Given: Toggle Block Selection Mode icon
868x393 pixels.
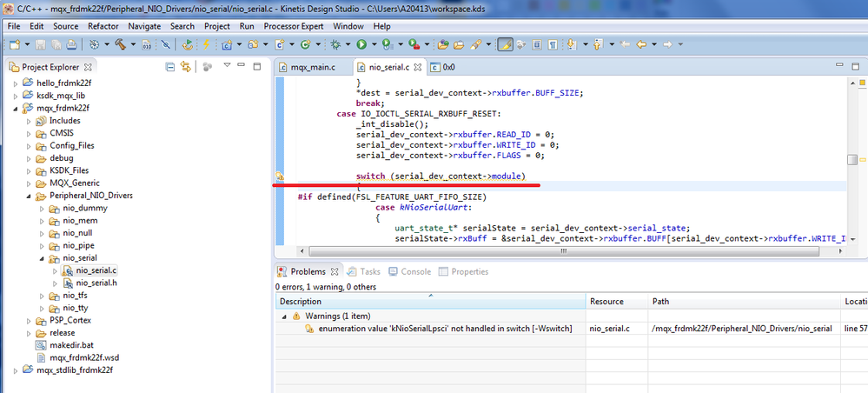Looking at the screenshot, I should tap(536, 44).
